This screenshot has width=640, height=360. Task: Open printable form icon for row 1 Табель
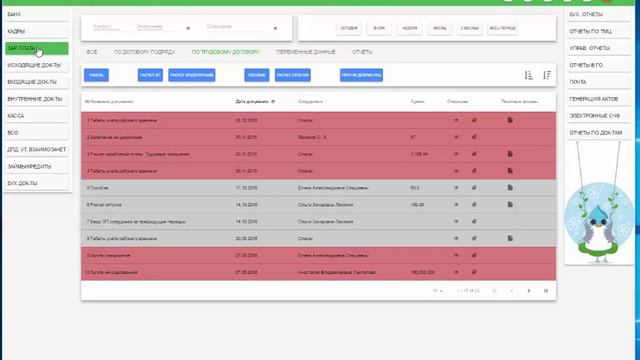(x=510, y=120)
